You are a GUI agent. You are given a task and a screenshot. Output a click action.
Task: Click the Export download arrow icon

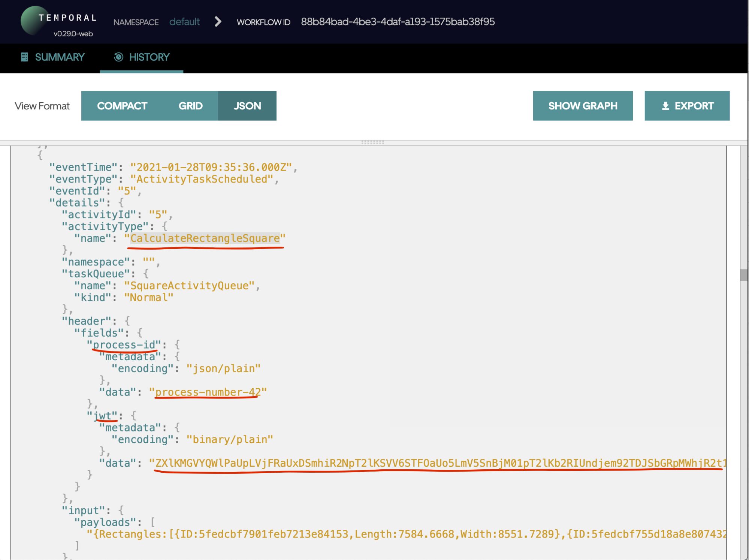pos(665,106)
